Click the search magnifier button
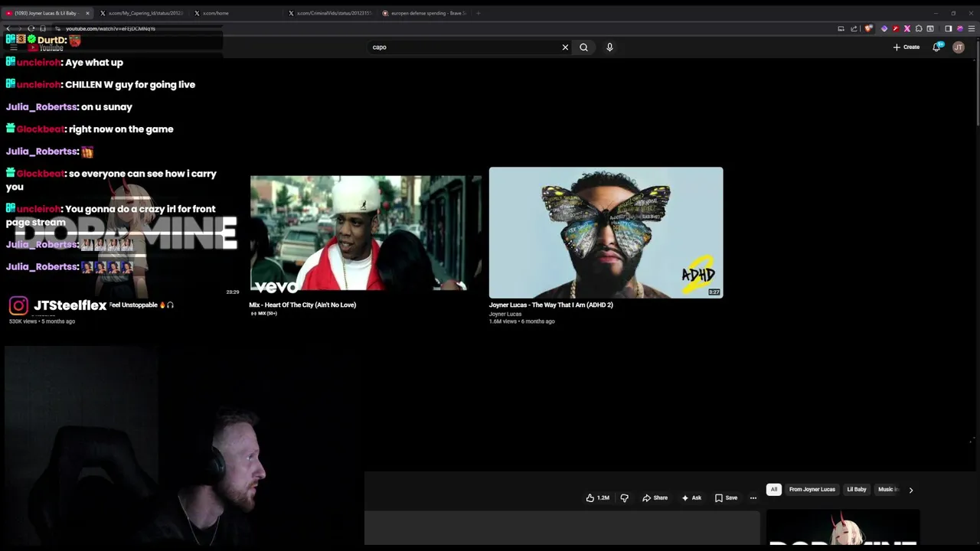980x551 pixels. coord(583,47)
